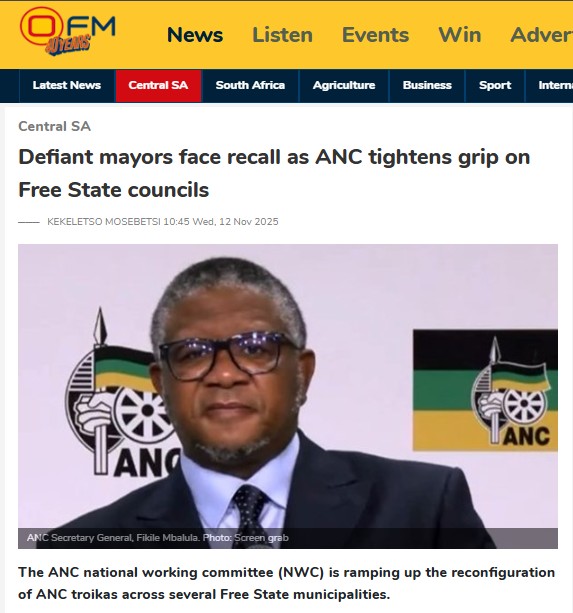Open the Advertise menu item
573x613 pixels.
click(x=542, y=35)
